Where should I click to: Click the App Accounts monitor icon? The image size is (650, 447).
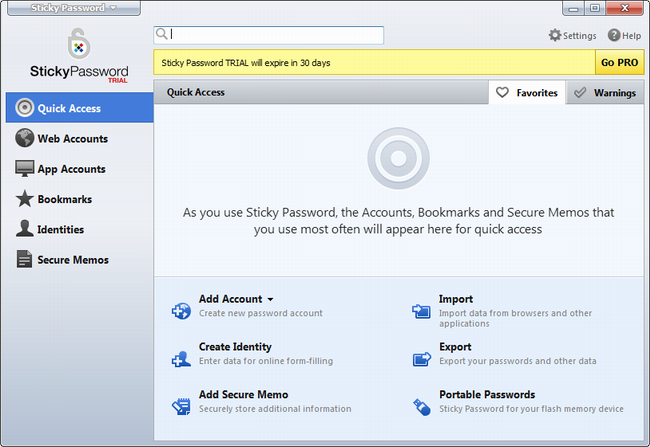pyautogui.click(x=24, y=169)
